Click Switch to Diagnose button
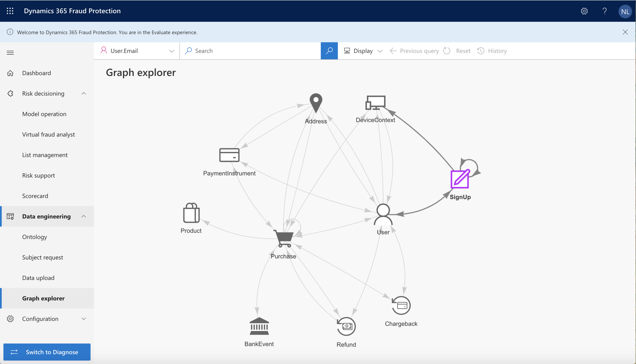Image resolution: width=636 pixels, height=364 pixels. [47, 352]
